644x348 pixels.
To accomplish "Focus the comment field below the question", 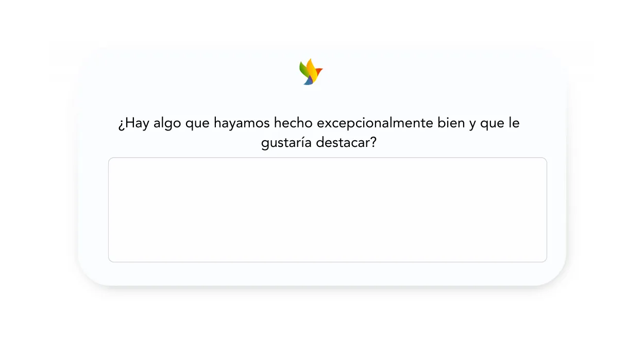I will (327, 209).
